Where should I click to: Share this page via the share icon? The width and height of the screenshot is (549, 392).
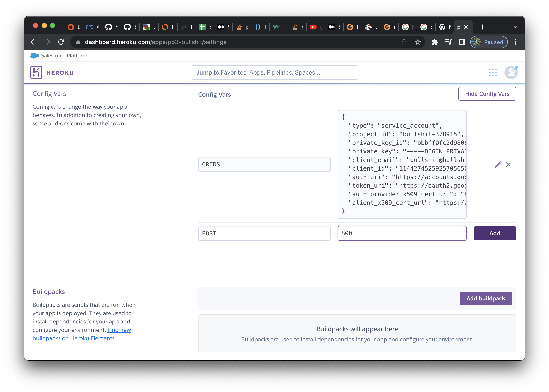click(404, 42)
